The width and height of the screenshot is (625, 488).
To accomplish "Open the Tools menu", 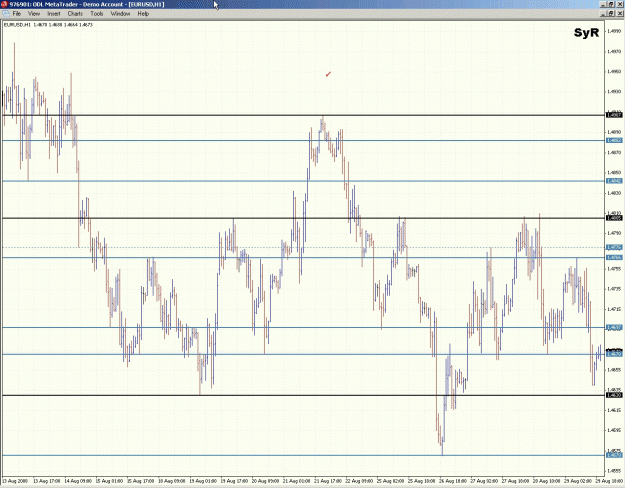I will click(x=96, y=14).
